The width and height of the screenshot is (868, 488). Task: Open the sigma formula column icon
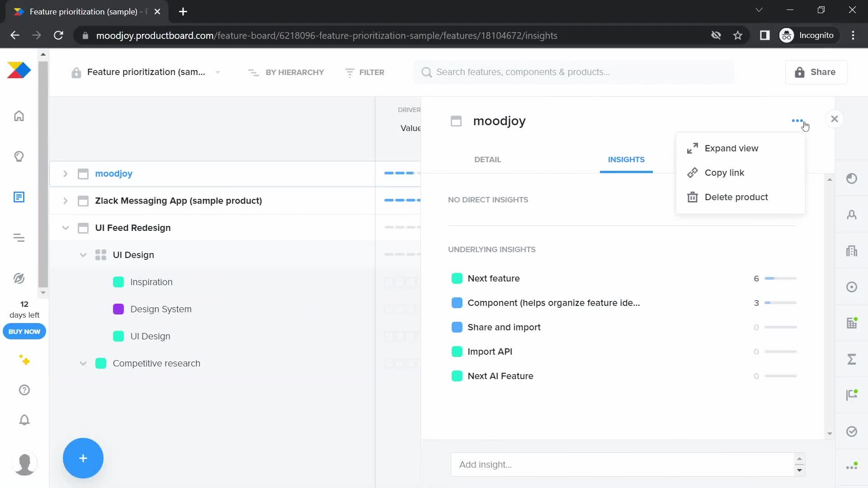[852, 359]
